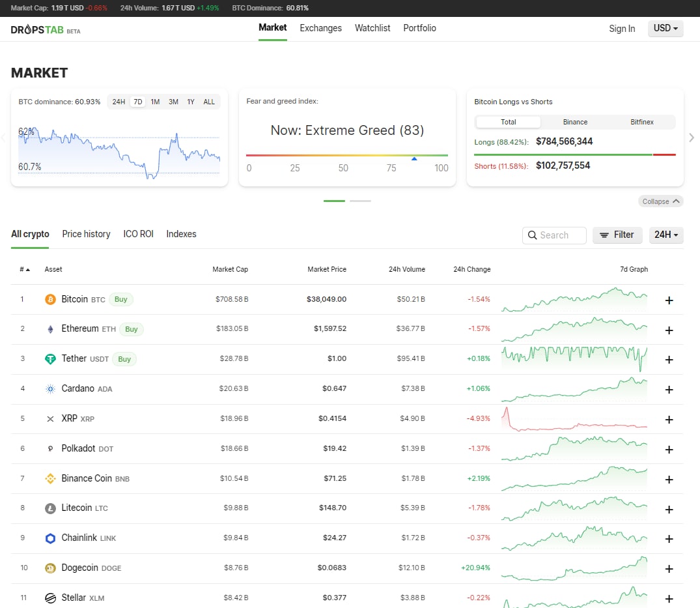Add Litecoin to watchlist with plus icon
This screenshot has width=700, height=608.
click(x=669, y=510)
